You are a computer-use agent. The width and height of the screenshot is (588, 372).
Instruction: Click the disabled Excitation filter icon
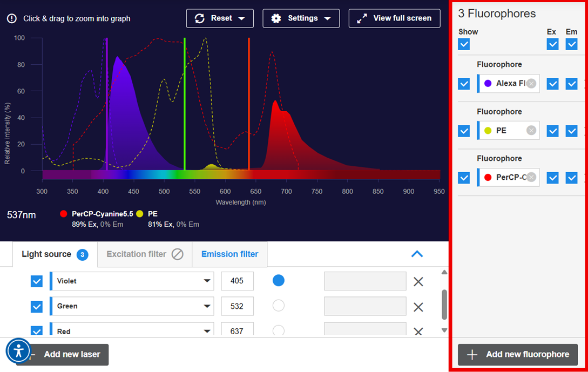[x=177, y=254]
